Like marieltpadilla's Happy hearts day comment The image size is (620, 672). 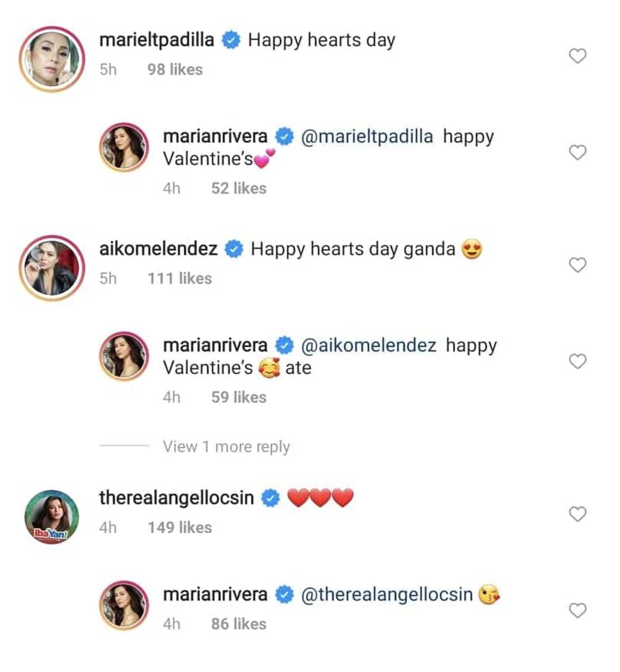point(577,56)
